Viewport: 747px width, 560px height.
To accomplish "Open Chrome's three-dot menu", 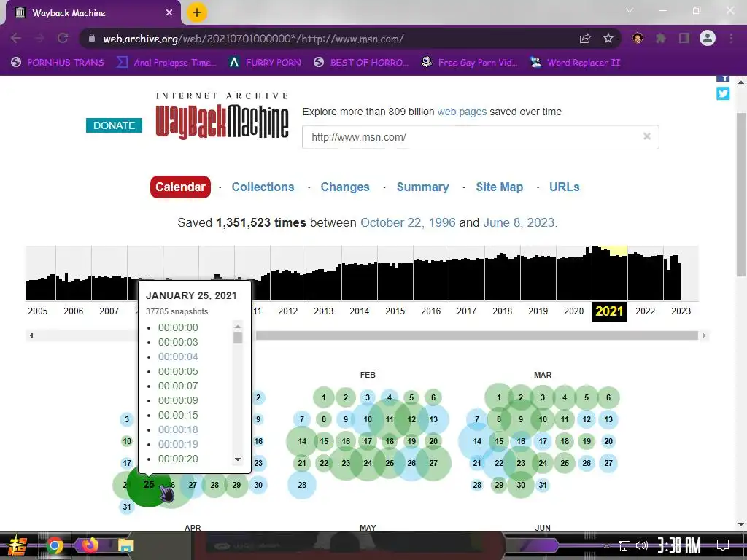I will [731, 38].
